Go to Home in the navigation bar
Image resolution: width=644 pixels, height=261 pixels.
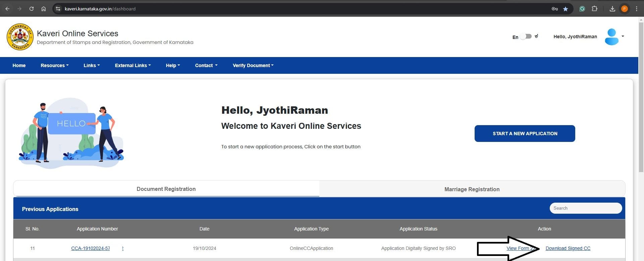[x=19, y=65]
